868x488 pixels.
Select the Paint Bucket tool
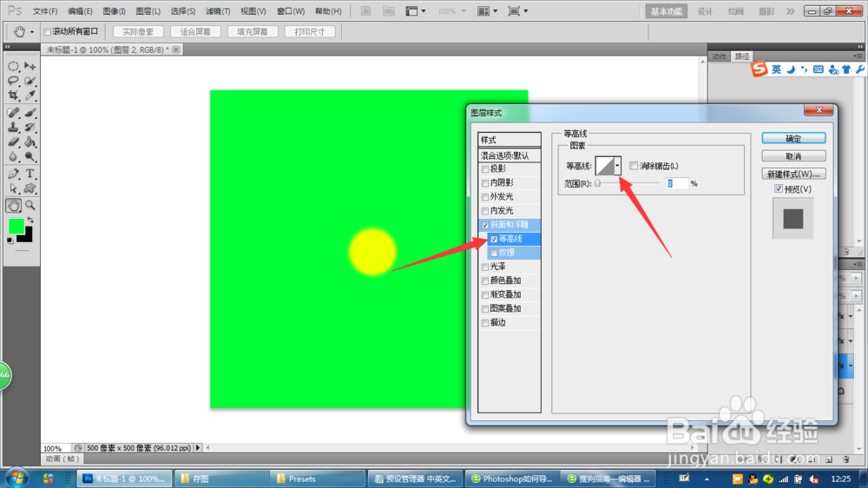(30, 142)
